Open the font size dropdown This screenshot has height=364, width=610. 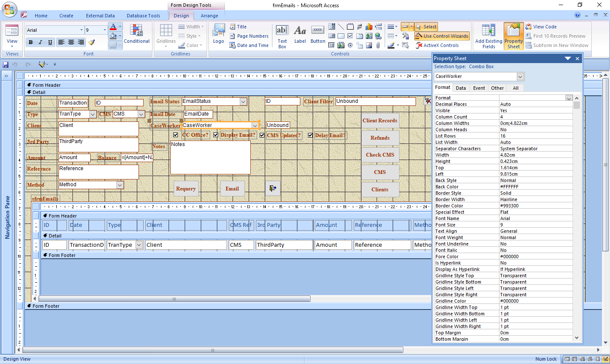tap(105, 30)
